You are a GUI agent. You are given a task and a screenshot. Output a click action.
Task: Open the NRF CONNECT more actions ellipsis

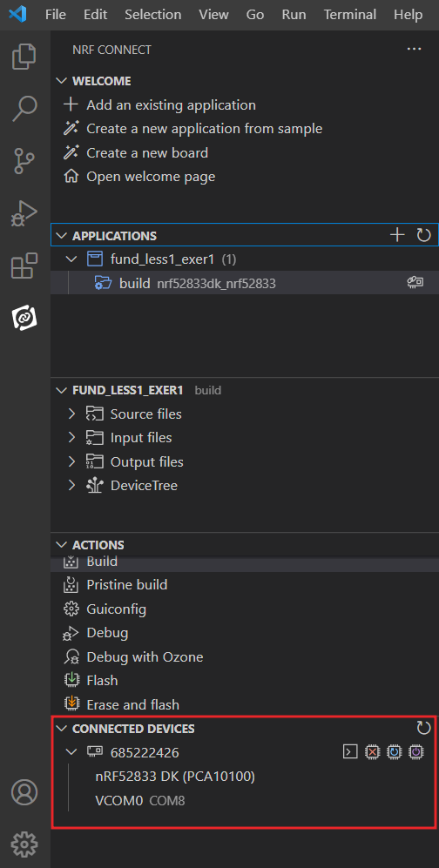414,50
